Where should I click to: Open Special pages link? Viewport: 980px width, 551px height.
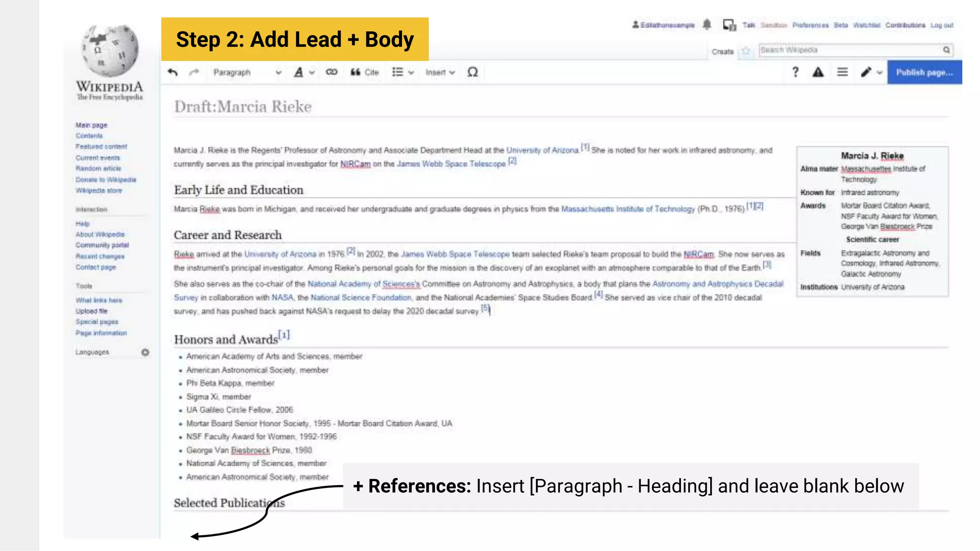click(x=97, y=322)
